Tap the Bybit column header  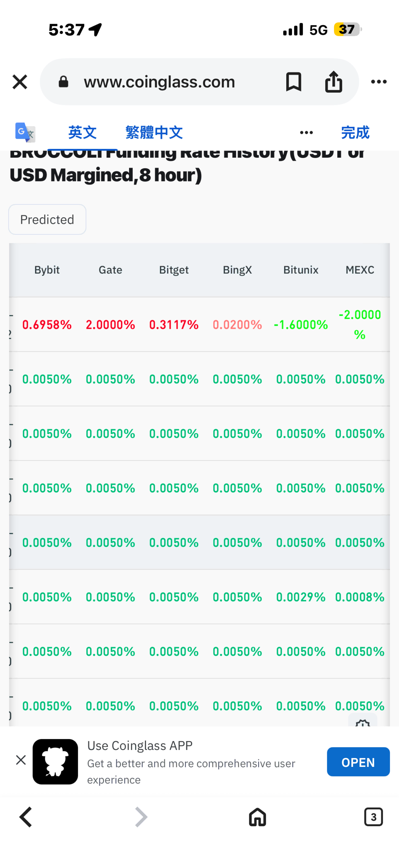pyautogui.click(x=47, y=270)
